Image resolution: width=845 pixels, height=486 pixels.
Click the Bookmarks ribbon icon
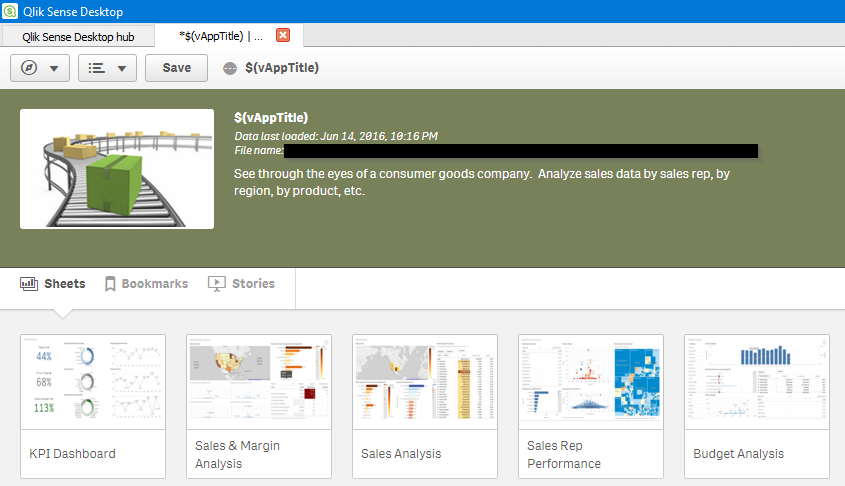pos(110,284)
